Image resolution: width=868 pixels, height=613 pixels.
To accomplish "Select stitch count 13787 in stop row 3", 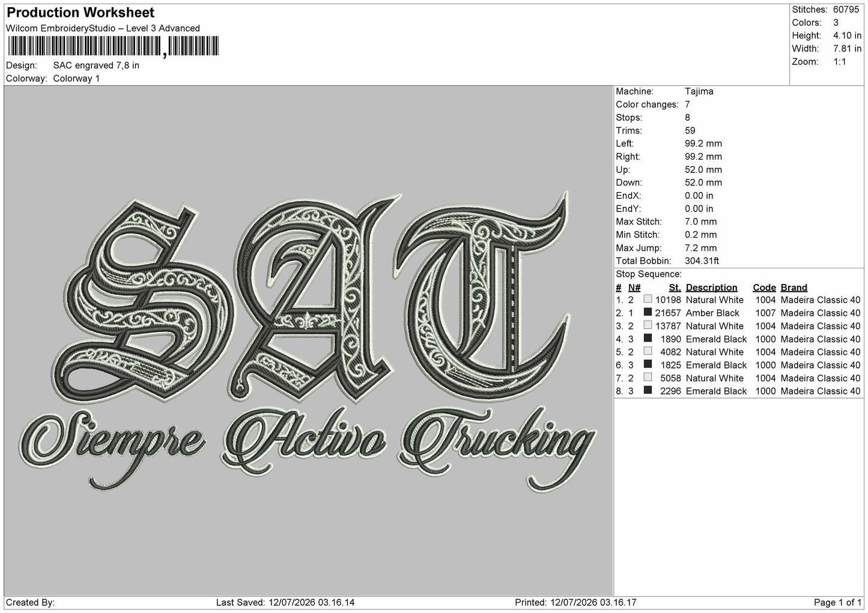I will point(669,326).
